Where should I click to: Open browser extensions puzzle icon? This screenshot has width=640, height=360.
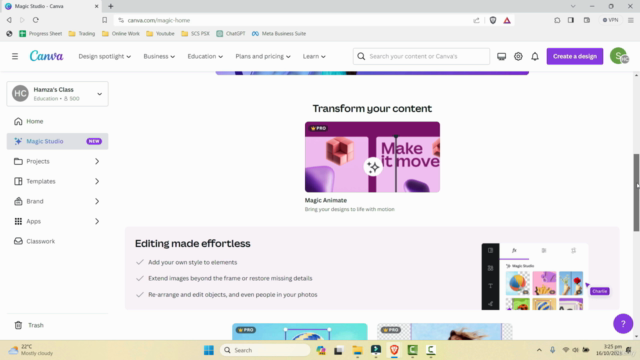click(557, 20)
